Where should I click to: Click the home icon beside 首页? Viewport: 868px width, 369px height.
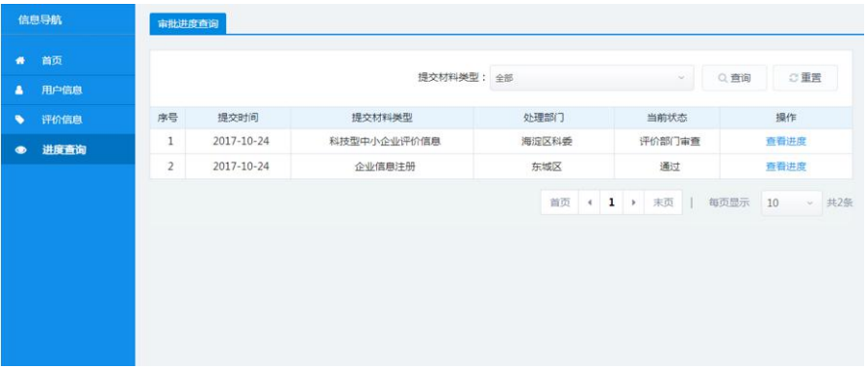click(20, 61)
